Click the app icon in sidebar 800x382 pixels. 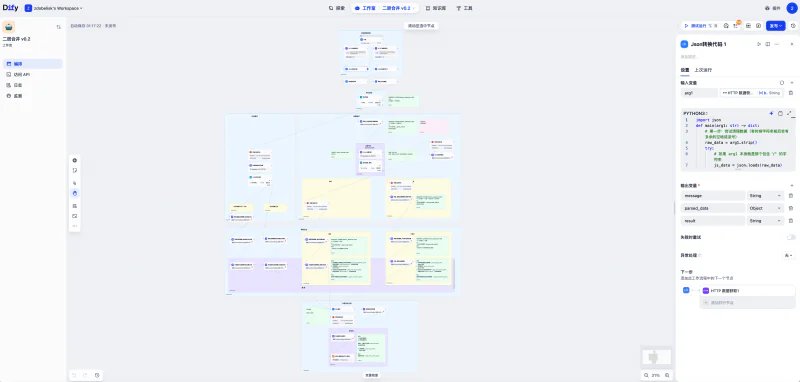9,27
